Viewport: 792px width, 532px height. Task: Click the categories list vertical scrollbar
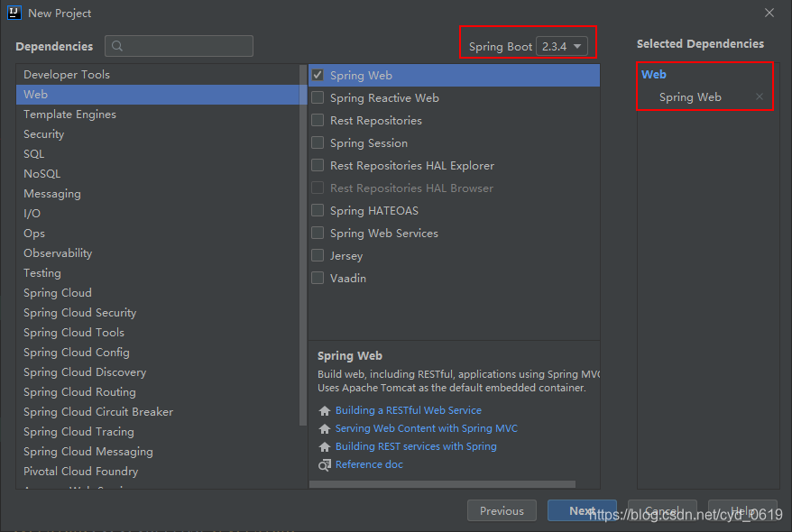(303, 245)
